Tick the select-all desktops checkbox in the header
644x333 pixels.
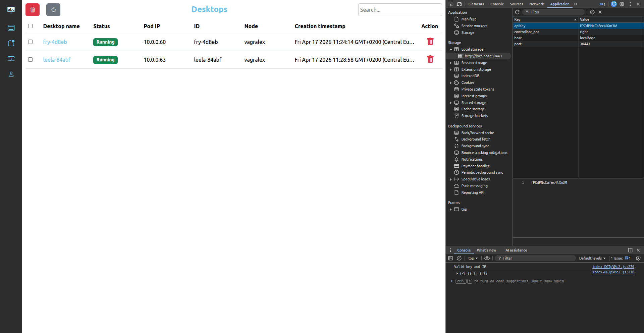(x=30, y=26)
